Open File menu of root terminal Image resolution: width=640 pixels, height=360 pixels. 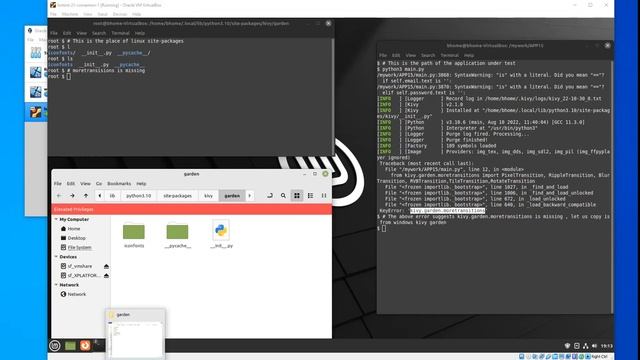pyautogui.click(x=54, y=33)
